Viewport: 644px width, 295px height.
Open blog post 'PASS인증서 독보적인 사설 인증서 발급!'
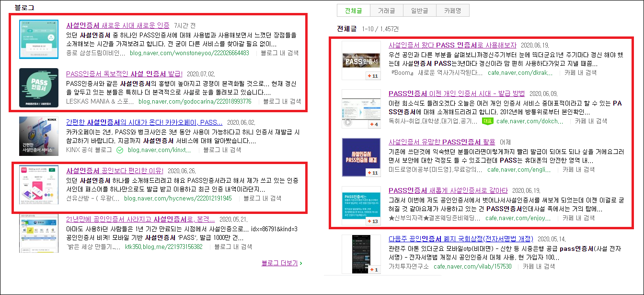pos(125,74)
